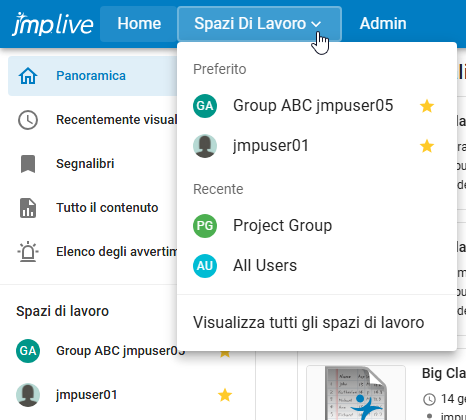This screenshot has height=420, width=466.
Task: Open the Big Class data table thumbnail
Action: pos(356,393)
